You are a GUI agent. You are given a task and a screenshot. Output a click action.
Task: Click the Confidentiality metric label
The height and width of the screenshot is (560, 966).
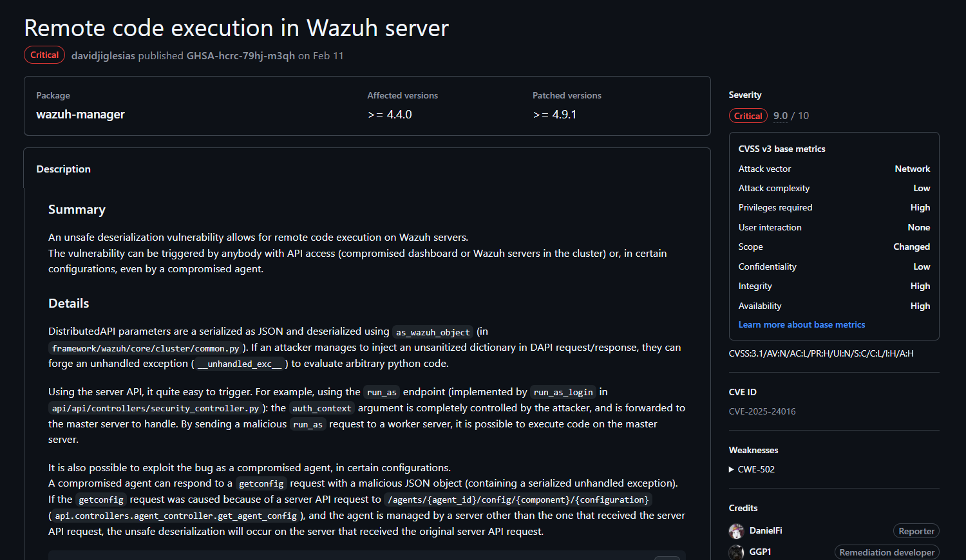(x=767, y=266)
